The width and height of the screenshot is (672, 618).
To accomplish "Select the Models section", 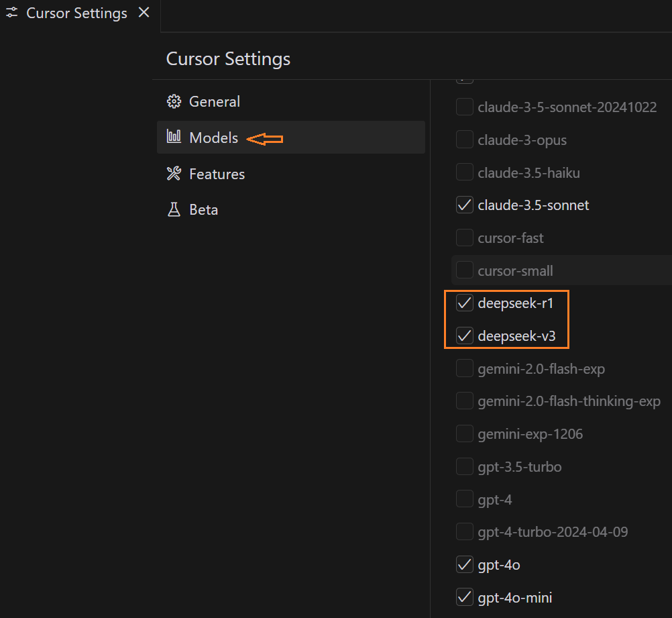I will 290,138.
